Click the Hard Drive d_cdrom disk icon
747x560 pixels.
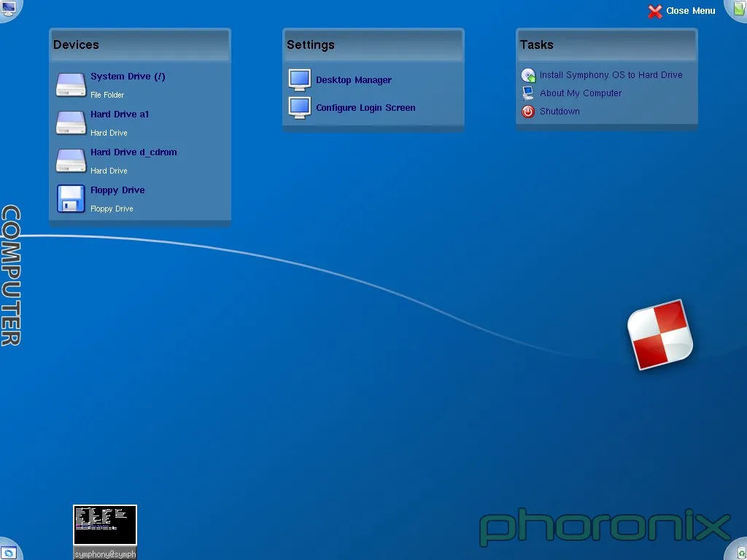pos(71,161)
